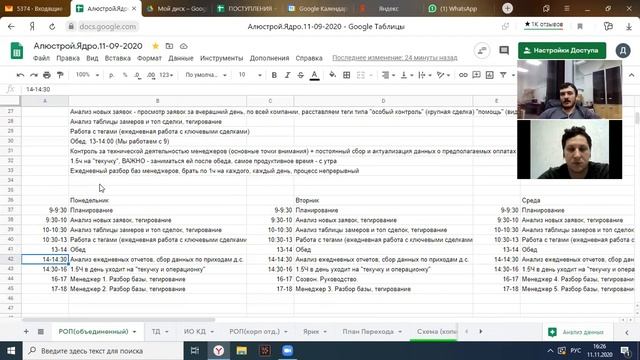This screenshot has width=640, height=360.
Task: Click the Move to folder icon
Action: [x=169, y=46]
